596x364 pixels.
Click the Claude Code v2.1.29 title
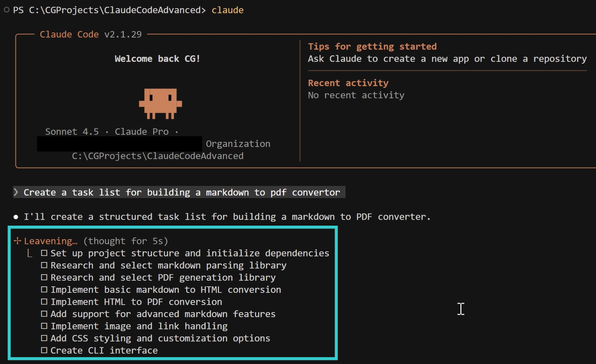91,34
